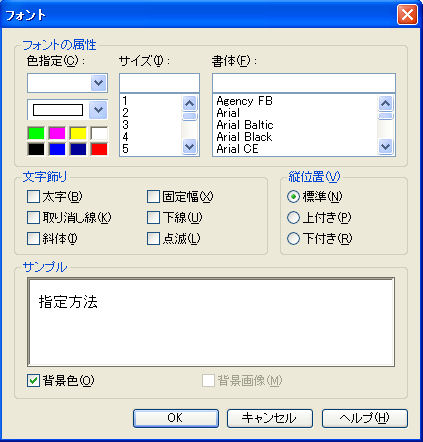Uncheck the 背景色(O) checkbox
The image size is (423, 442).
[33, 380]
